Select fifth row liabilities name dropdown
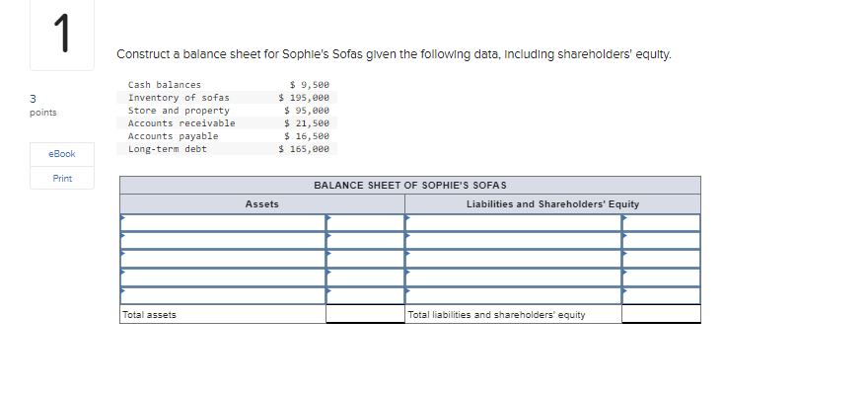Screen dimensions: 868x395 [x=513, y=296]
